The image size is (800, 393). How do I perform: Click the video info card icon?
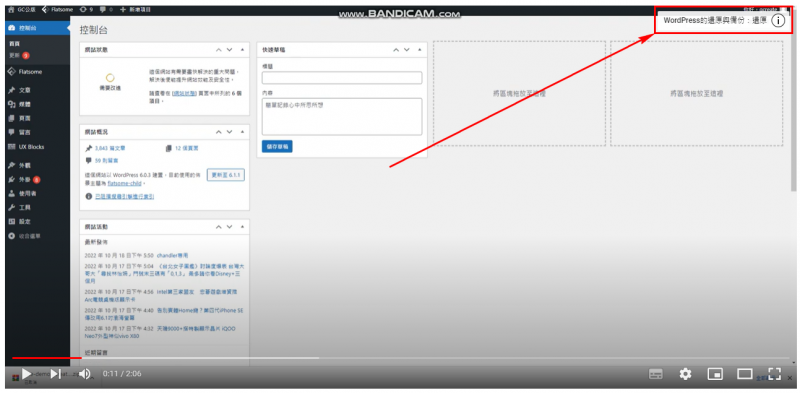tap(778, 20)
